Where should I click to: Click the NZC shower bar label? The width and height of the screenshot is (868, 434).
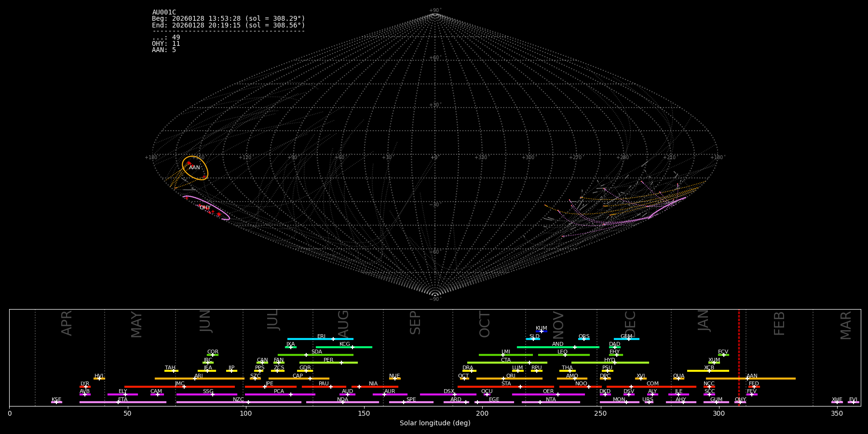pyautogui.click(x=239, y=400)
